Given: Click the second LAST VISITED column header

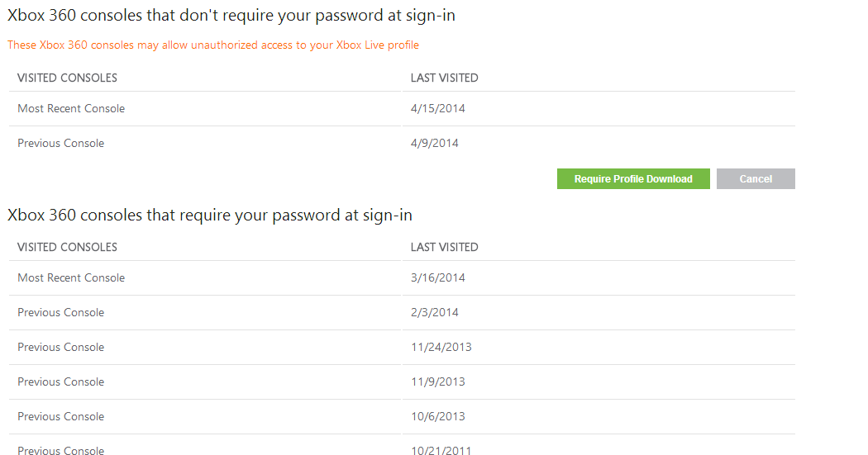Looking at the screenshot, I should 445,248.
